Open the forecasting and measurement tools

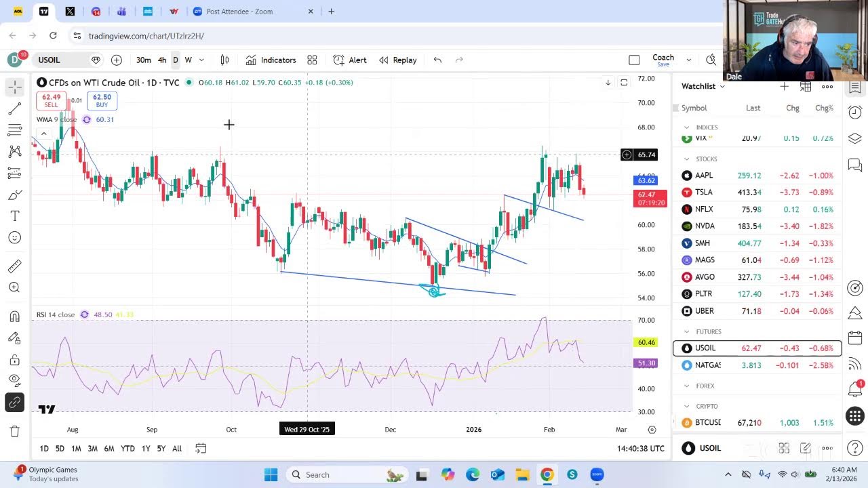tap(14, 174)
